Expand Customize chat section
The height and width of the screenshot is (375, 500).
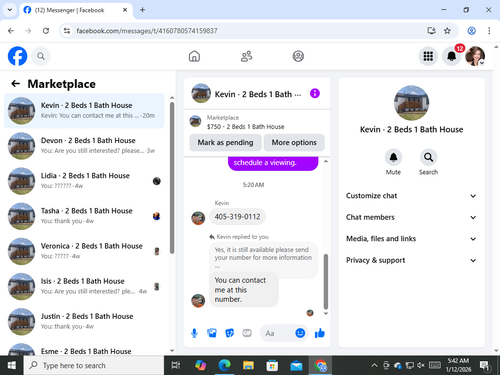(411, 196)
